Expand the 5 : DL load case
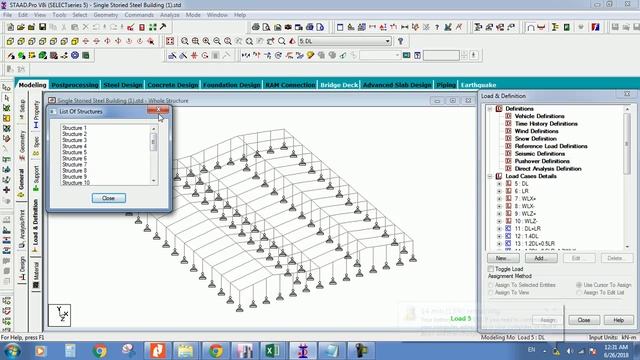Screen dimensions: 640x360 pyautogui.click(x=499, y=184)
